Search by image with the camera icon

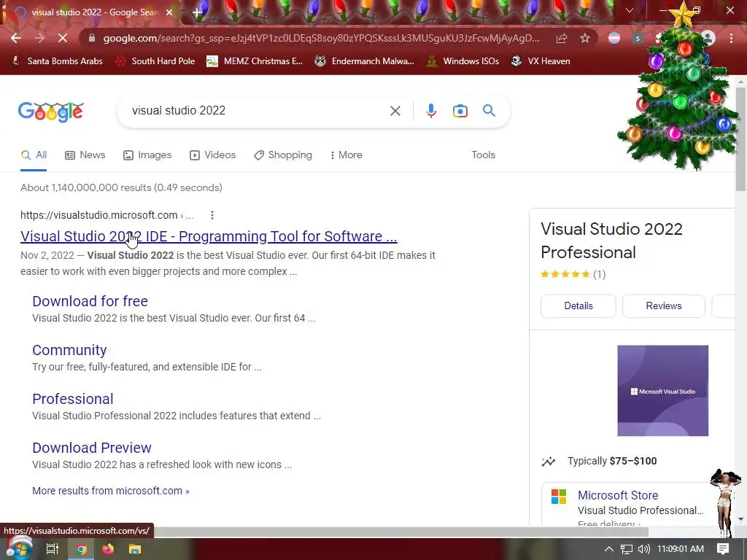(460, 111)
